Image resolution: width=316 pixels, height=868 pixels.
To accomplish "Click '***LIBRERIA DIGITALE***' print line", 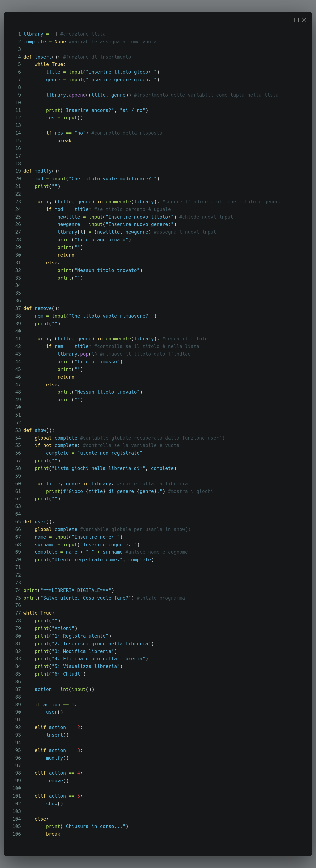I will click(x=69, y=590).
